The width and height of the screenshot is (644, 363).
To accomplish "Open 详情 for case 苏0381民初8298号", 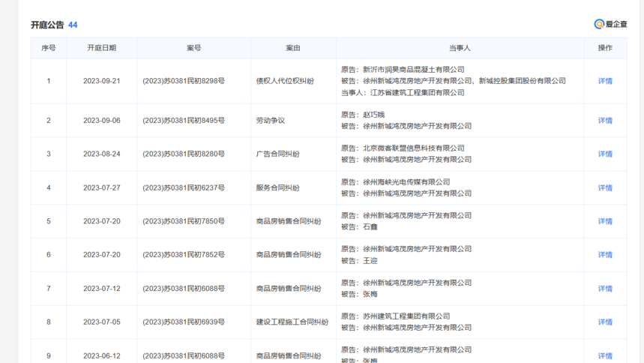I will pyautogui.click(x=605, y=81).
